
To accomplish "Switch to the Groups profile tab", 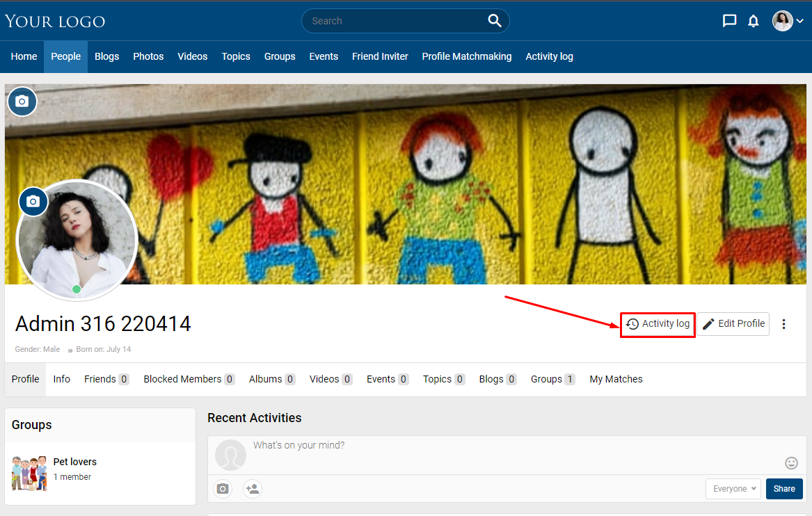I will 552,380.
